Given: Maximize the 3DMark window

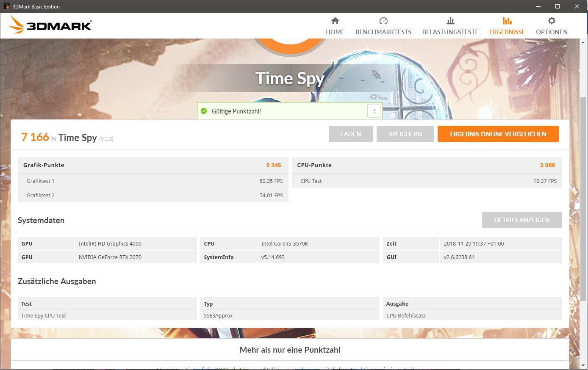Looking at the screenshot, I should pos(557,6).
